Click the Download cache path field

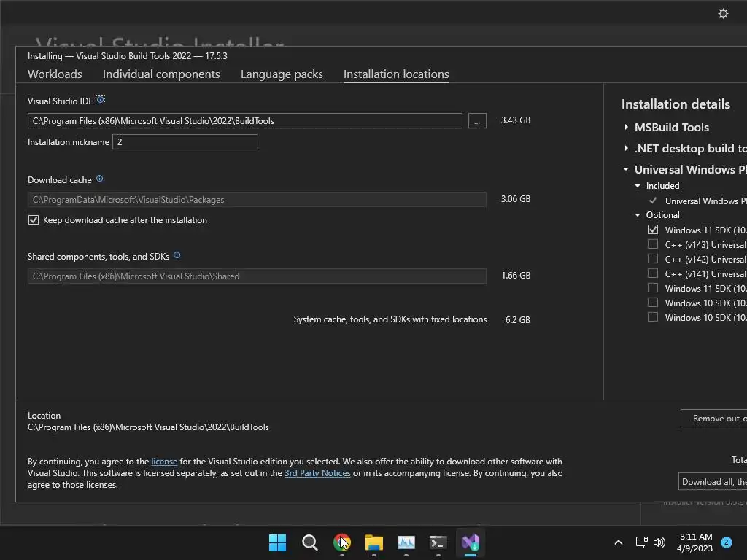(x=257, y=200)
